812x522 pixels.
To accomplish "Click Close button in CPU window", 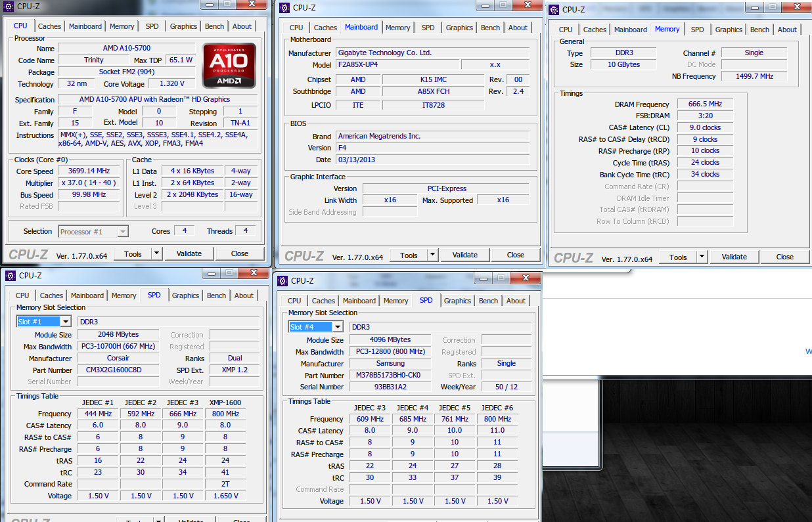I will click(x=240, y=253).
